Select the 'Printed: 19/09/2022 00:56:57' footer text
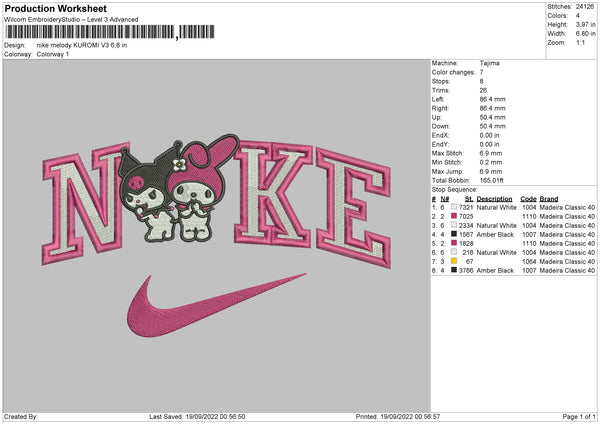 pyautogui.click(x=398, y=416)
